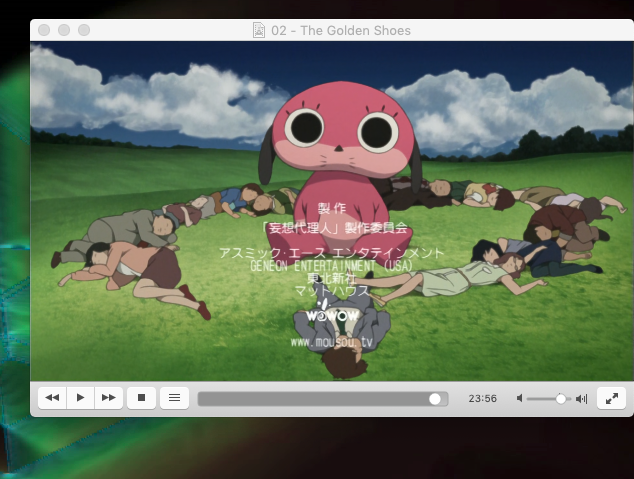Enter fullscreen mode with arrows button
The image size is (634, 479).
(x=611, y=398)
